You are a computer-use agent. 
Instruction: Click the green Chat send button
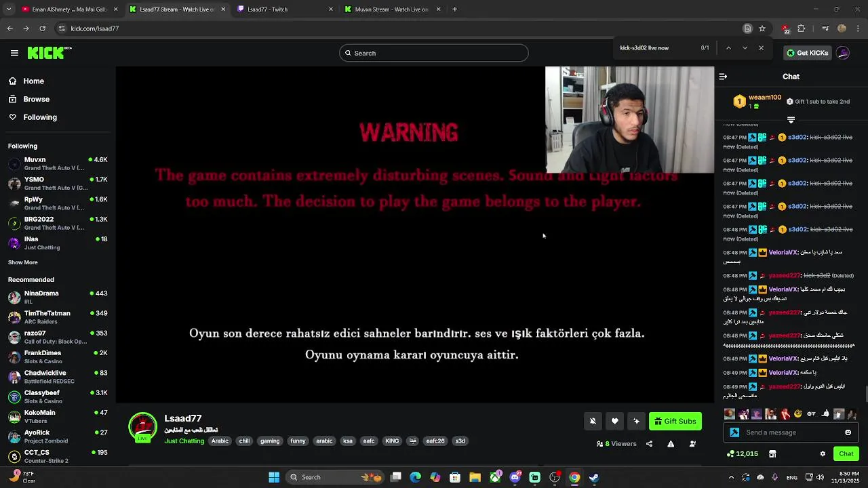click(846, 453)
